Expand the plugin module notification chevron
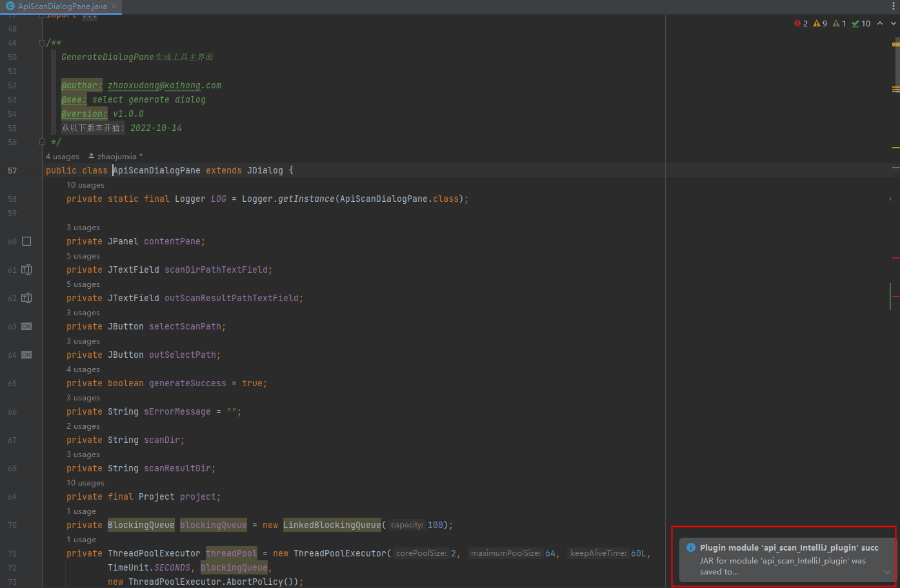Screen dimensions: 900x588 (x=887, y=572)
